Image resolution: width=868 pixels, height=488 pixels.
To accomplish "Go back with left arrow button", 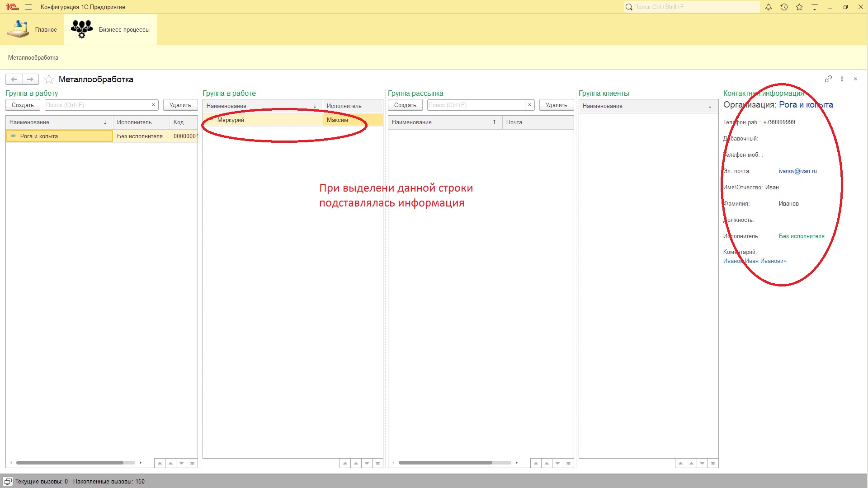I will [x=14, y=80].
